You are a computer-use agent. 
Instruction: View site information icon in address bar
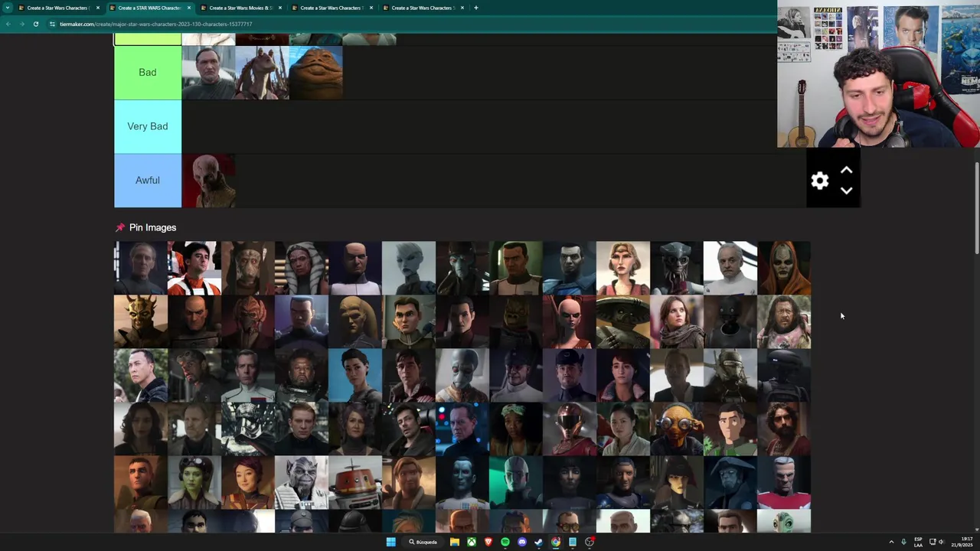click(x=52, y=24)
